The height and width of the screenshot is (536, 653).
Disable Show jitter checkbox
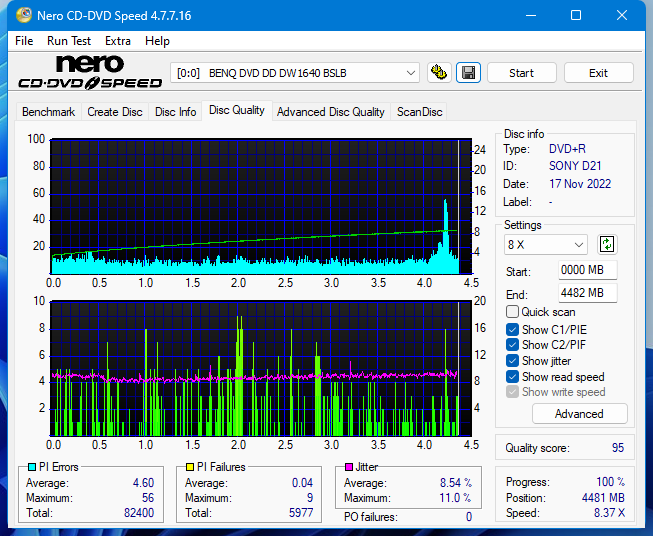(512, 361)
